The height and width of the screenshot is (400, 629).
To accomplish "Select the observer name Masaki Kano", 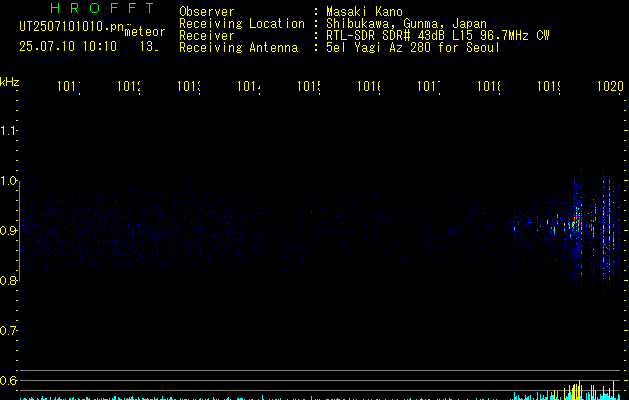I will coord(364,12).
